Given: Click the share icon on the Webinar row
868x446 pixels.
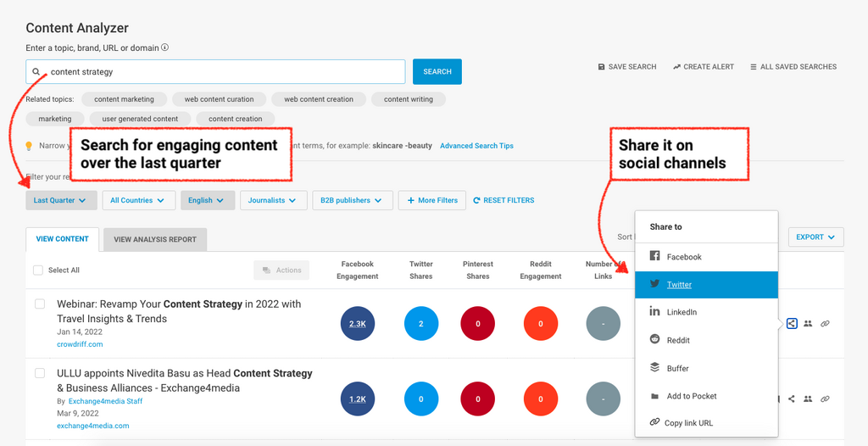Looking at the screenshot, I should tap(791, 324).
